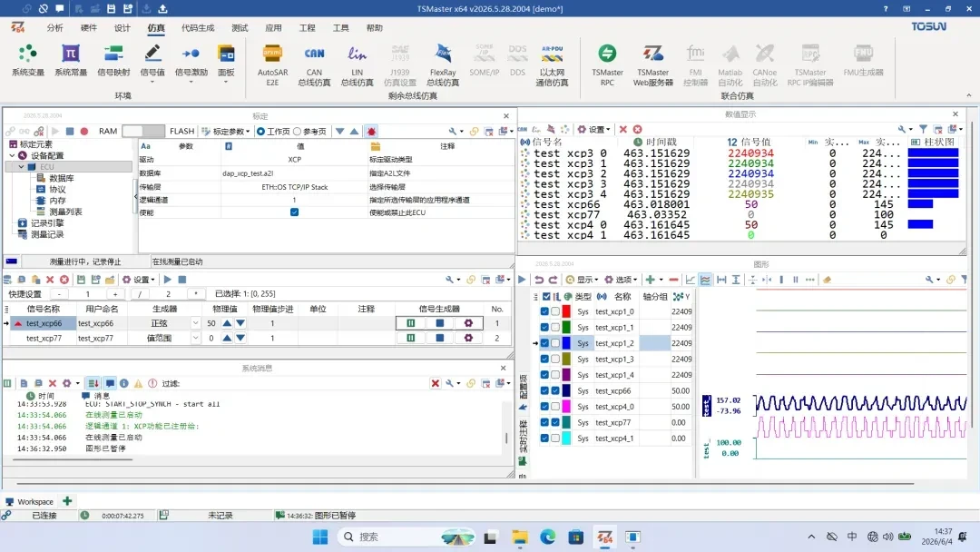This screenshot has width=980, height=552.
Task: Add a signal with green plus in graphics
Action: pos(650,280)
